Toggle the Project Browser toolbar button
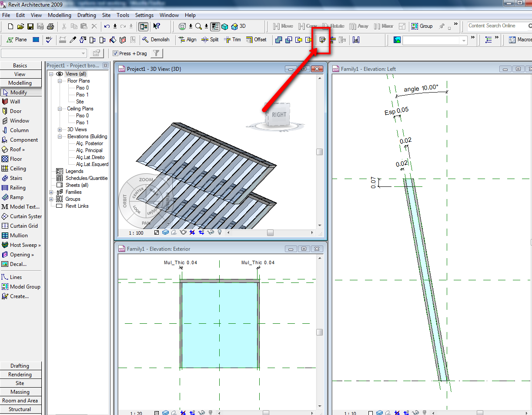532x415 pixels. click(143, 27)
